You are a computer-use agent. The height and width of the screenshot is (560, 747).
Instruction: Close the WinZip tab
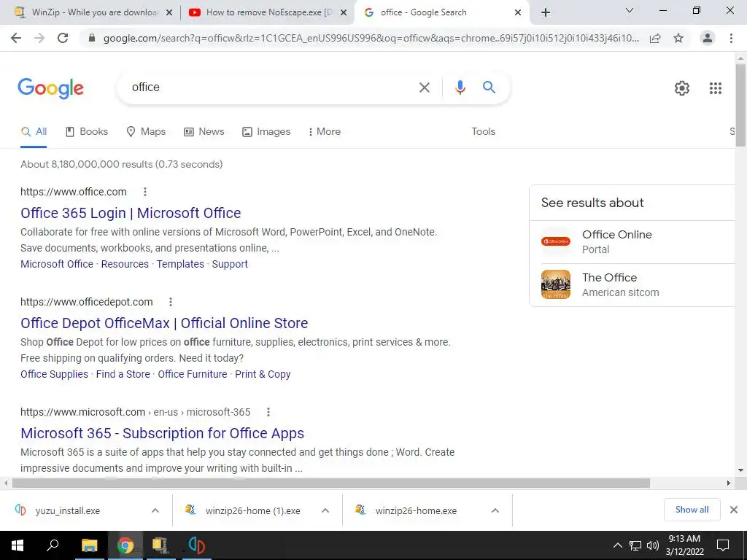point(169,13)
